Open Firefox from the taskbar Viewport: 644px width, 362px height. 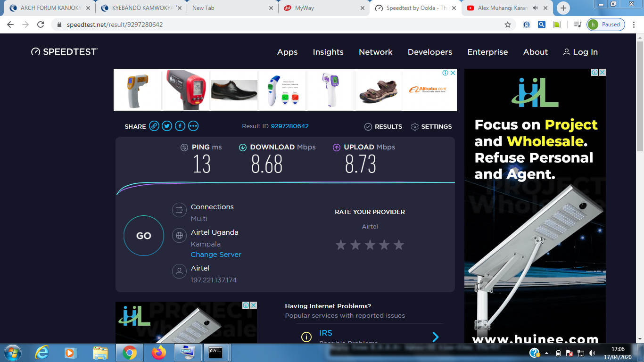point(159,352)
